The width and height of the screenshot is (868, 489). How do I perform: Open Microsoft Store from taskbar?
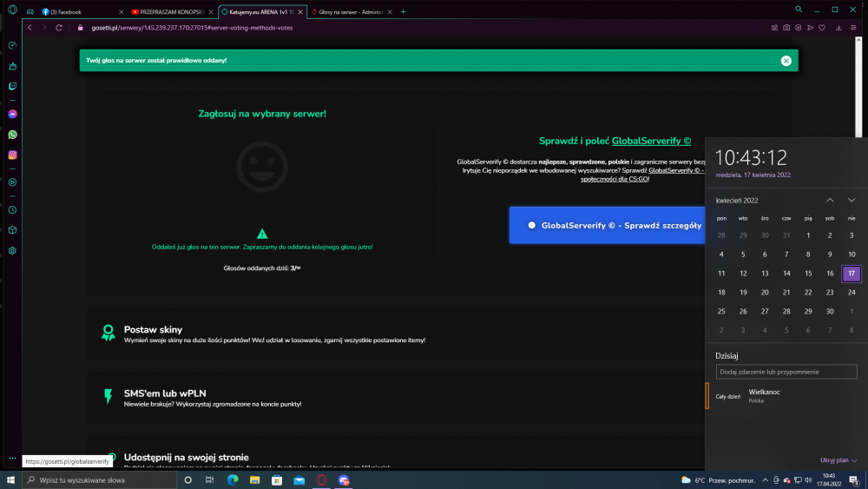(x=277, y=480)
